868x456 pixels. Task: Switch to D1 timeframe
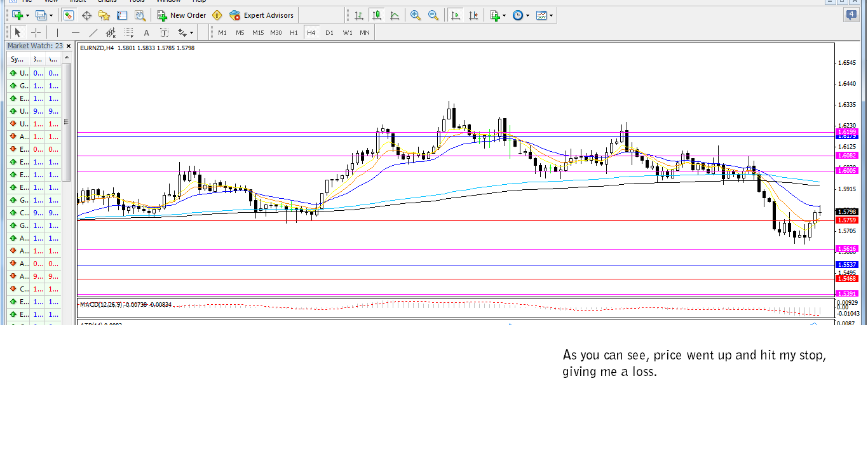(x=329, y=32)
